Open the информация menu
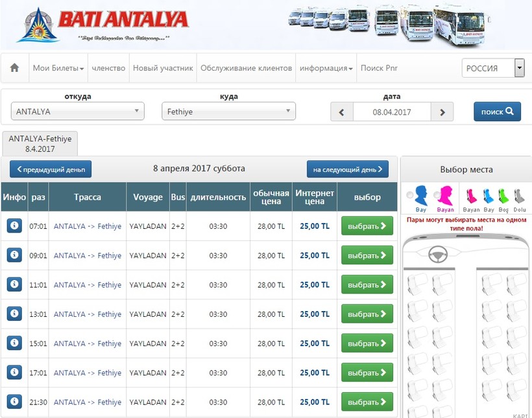This screenshot has height=418, width=532. point(326,68)
